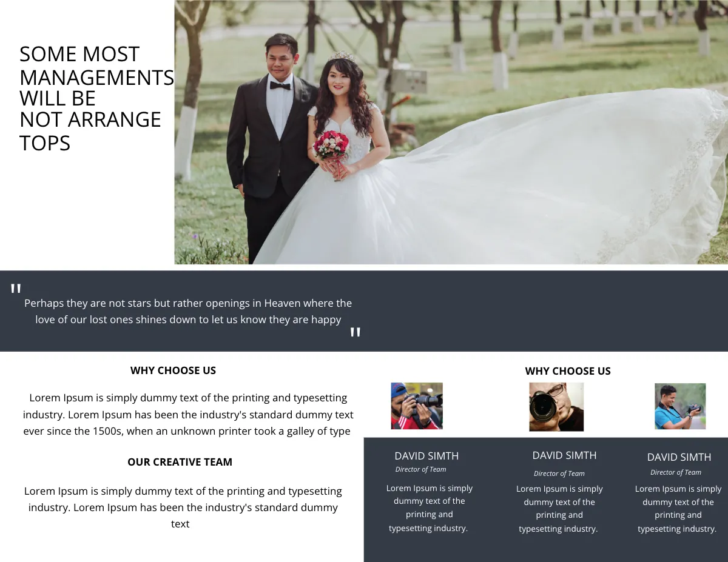Image resolution: width=728 pixels, height=562 pixels.
Task: Click the closing quotation mark graphic
Action: click(x=356, y=332)
